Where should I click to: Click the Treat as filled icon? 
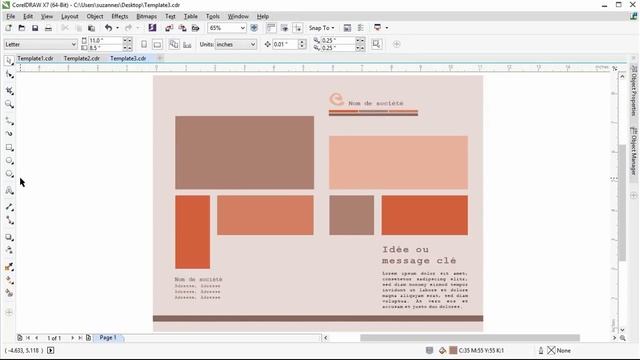click(x=376, y=44)
